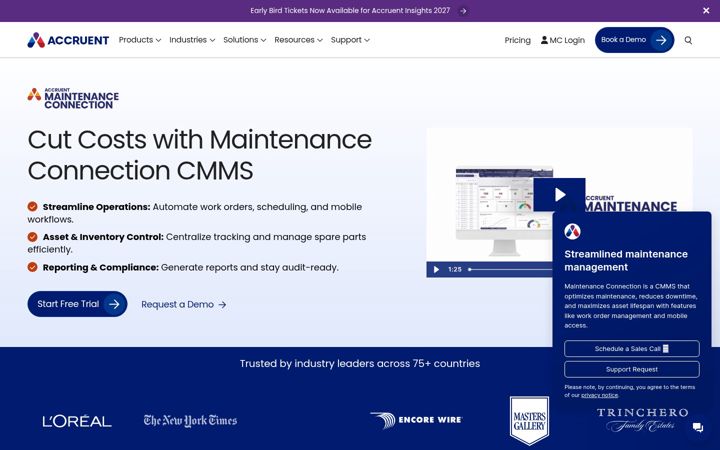Click the Masters Gallery logo
The image size is (720, 450).
click(529, 421)
